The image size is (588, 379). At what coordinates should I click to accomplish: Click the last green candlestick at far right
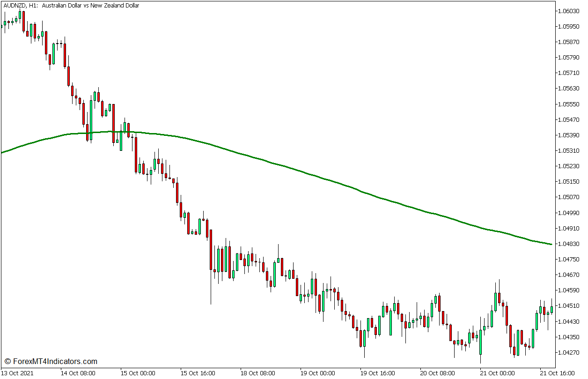[552, 310]
